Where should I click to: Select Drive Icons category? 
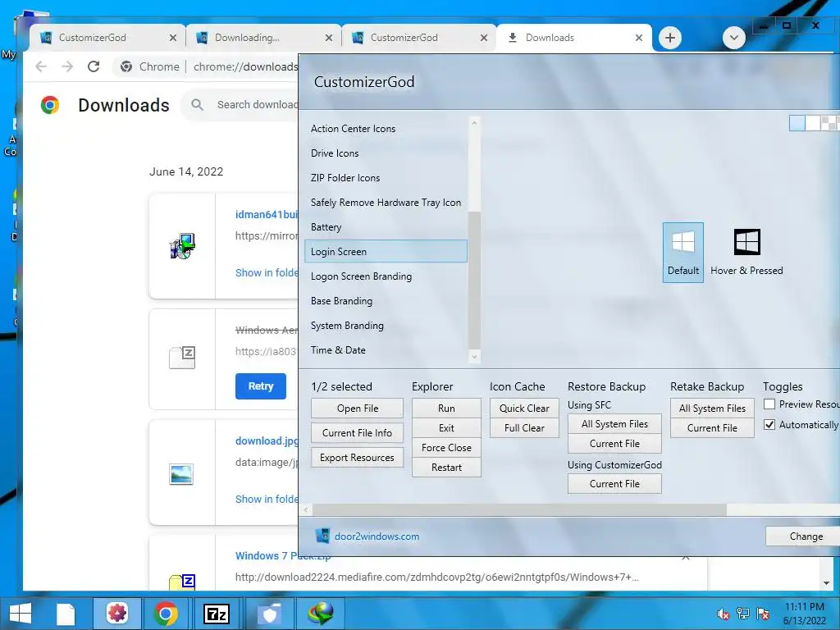click(386, 153)
